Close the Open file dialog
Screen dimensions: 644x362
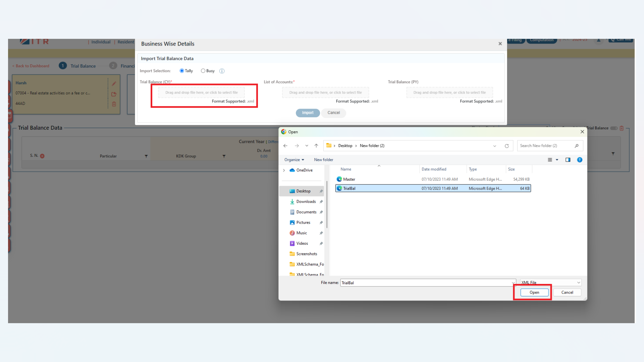582,132
